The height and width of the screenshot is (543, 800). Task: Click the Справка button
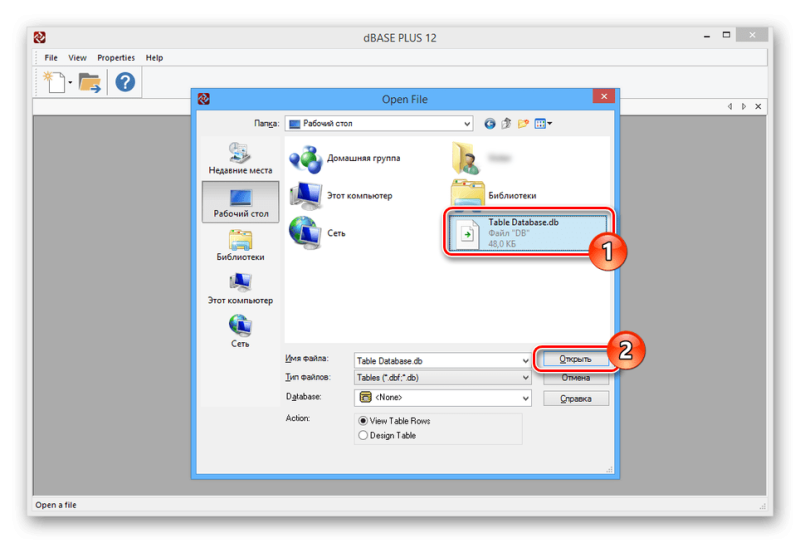click(576, 399)
